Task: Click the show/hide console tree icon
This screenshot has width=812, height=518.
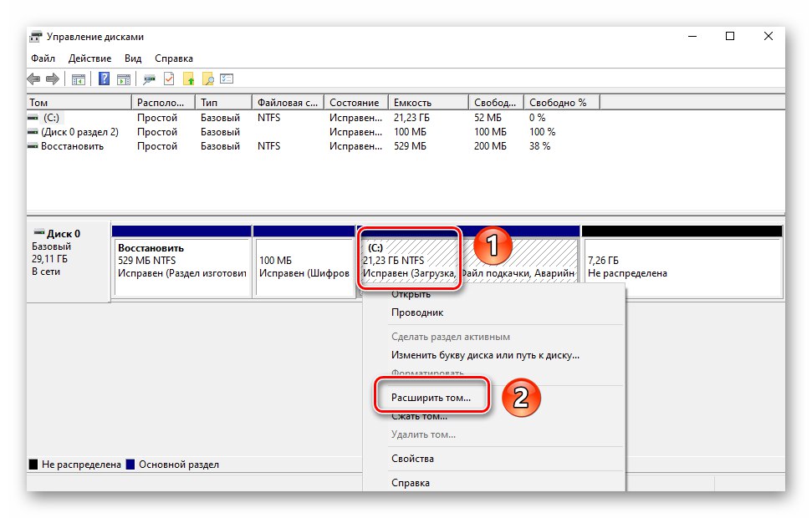Action: 79,79
